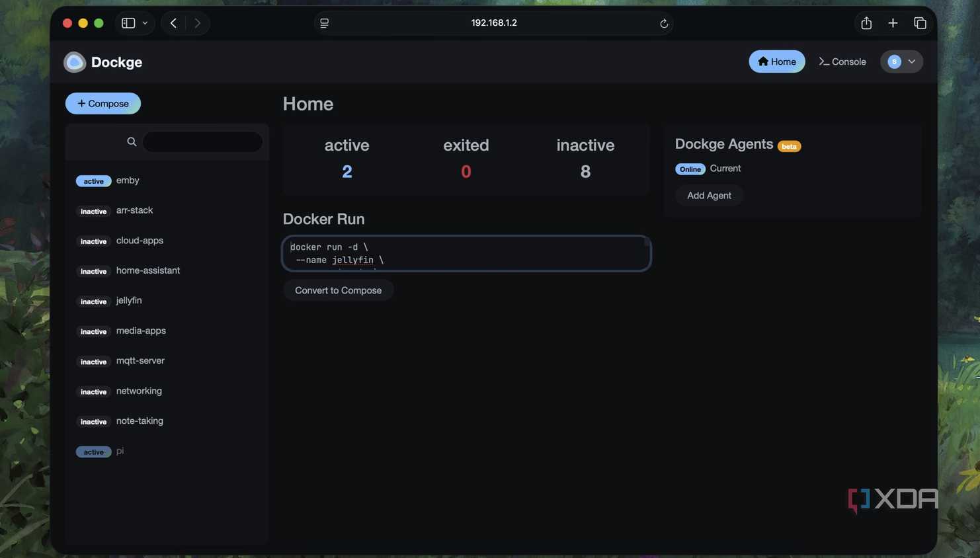This screenshot has height=558, width=980.
Task: Click the inactive count 8
Action: [585, 172]
